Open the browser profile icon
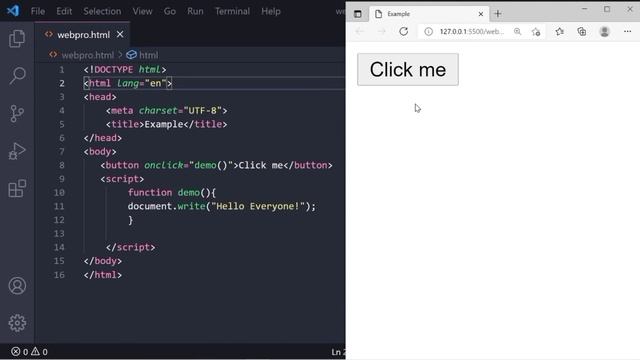Image resolution: width=640 pixels, height=360 pixels. click(604, 31)
